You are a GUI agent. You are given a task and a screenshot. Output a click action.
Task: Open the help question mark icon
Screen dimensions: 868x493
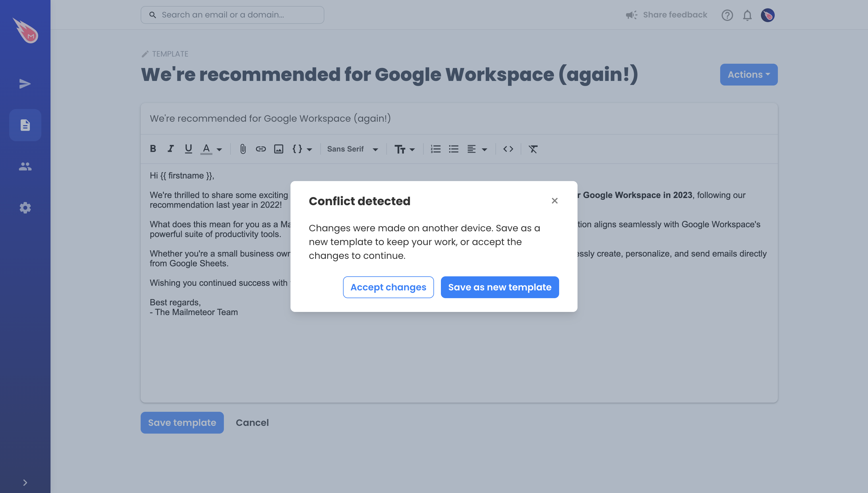[727, 15]
